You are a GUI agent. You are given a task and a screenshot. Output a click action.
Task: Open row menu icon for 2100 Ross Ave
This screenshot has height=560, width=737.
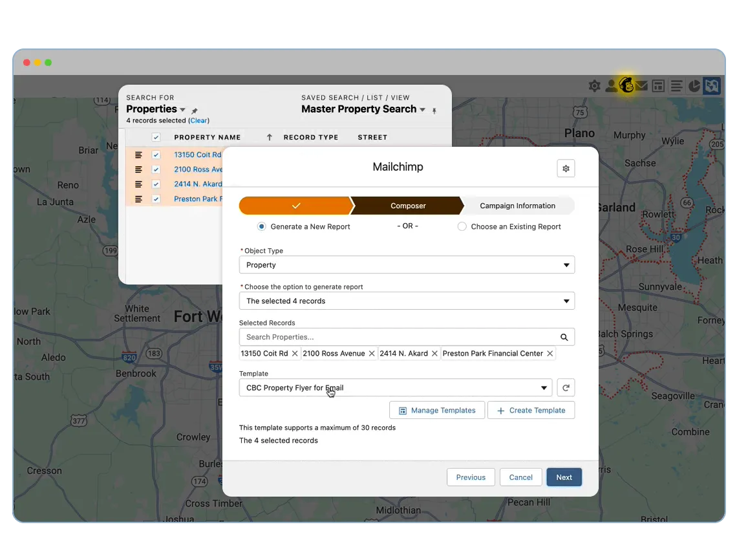coord(138,169)
